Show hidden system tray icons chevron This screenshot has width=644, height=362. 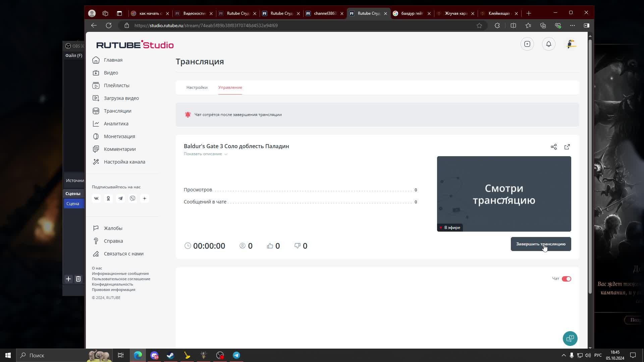pyautogui.click(x=563, y=355)
